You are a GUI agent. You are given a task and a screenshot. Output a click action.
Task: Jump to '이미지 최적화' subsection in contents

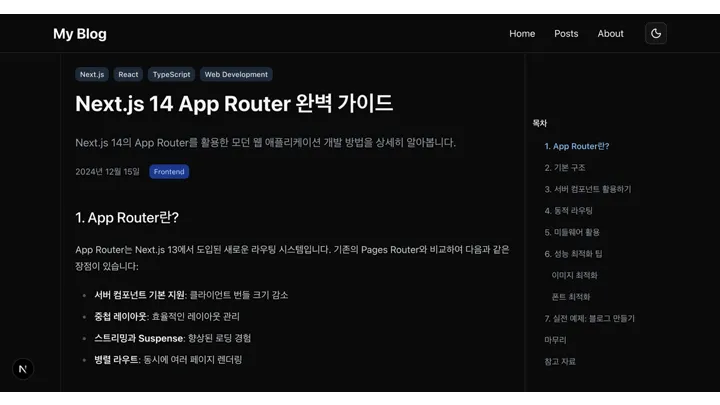pyautogui.click(x=574, y=276)
